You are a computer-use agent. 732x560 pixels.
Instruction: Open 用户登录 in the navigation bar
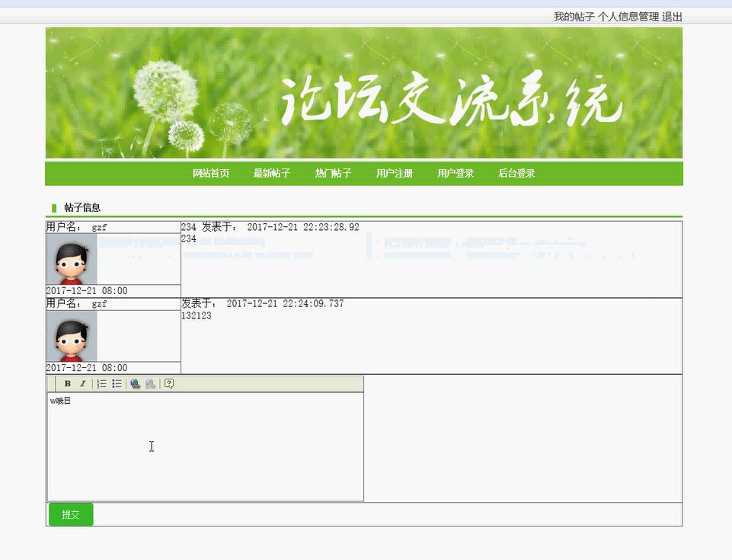[456, 173]
